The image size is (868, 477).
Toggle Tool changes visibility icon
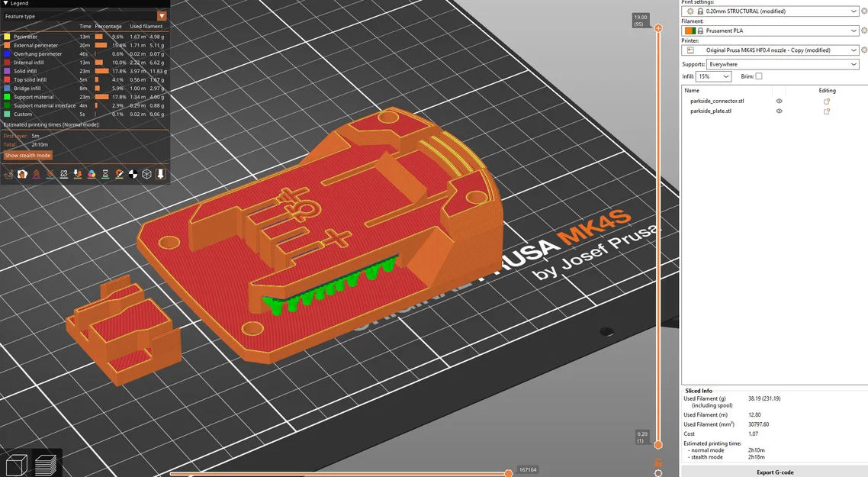click(78, 174)
